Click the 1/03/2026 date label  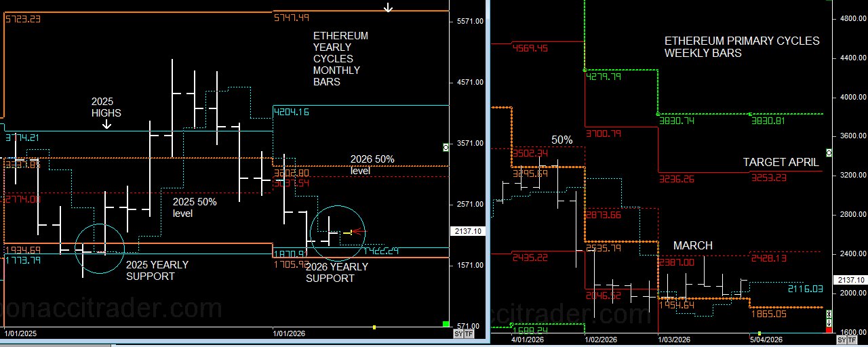pos(675,339)
